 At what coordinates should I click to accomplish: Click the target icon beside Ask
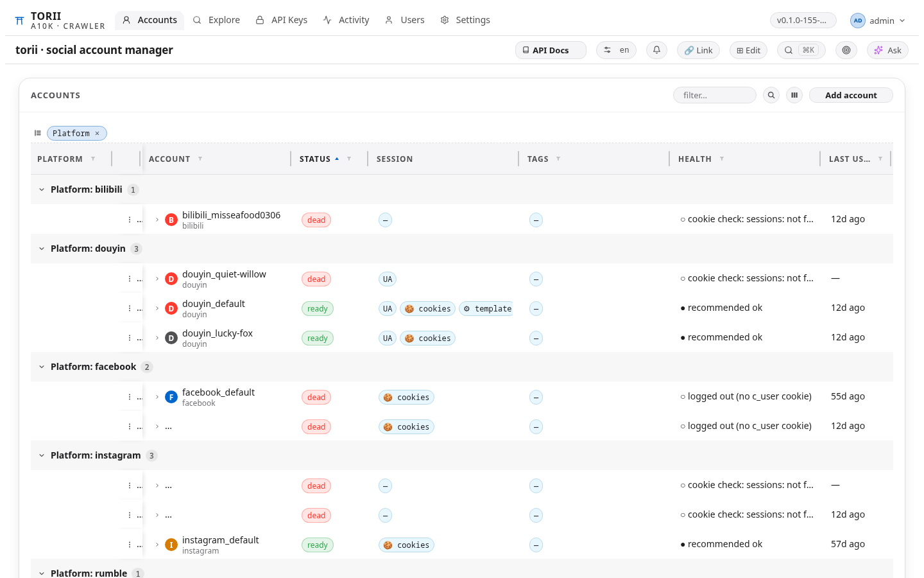[846, 50]
